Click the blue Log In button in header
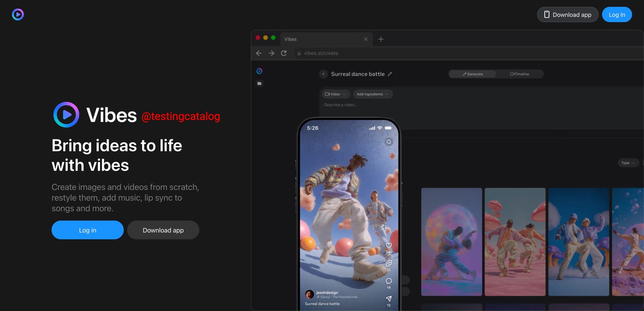The image size is (644, 311). point(617,14)
